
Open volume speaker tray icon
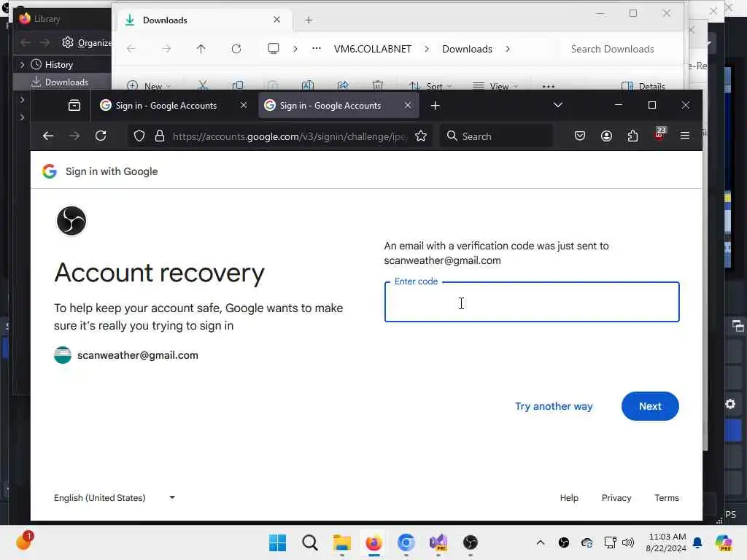(x=628, y=542)
